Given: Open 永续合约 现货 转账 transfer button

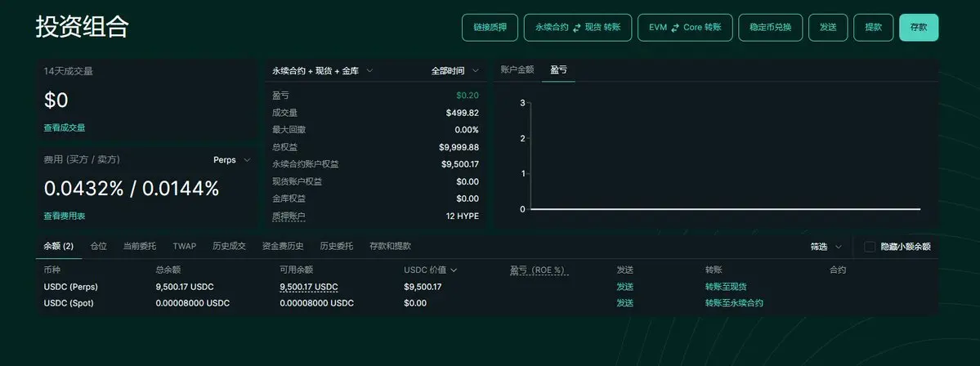Looking at the screenshot, I should point(578,28).
